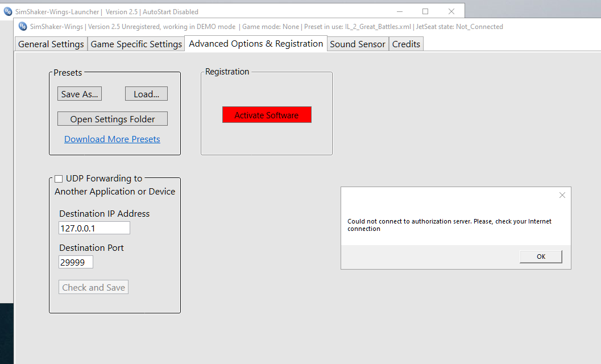This screenshot has height=364, width=601.
Task: Click the SimShaker-Wings-Launcher title bar icon
Action: tap(7, 11)
